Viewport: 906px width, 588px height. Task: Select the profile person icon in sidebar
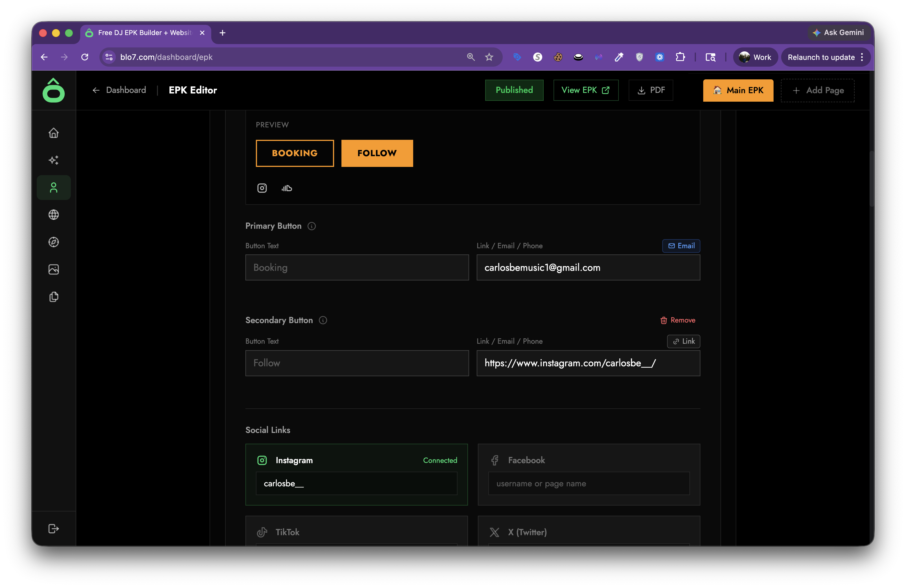pyautogui.click(x=54, y=188)
